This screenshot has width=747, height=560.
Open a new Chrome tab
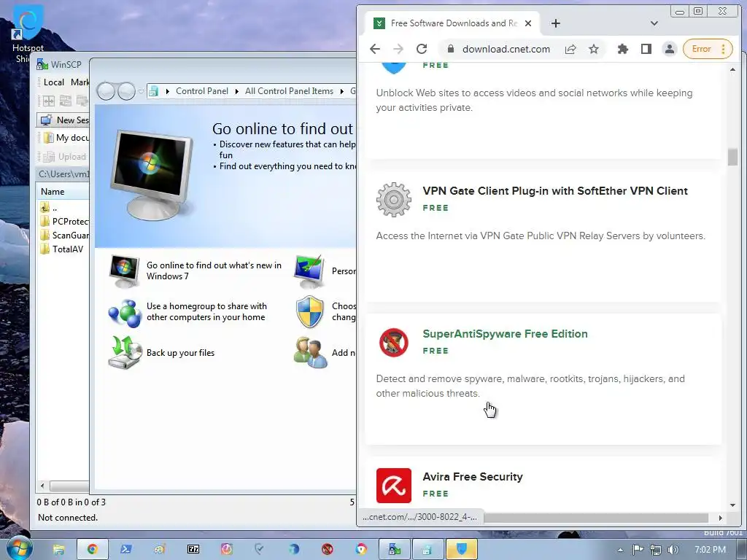pyautogui.click(x=555, y=23)
